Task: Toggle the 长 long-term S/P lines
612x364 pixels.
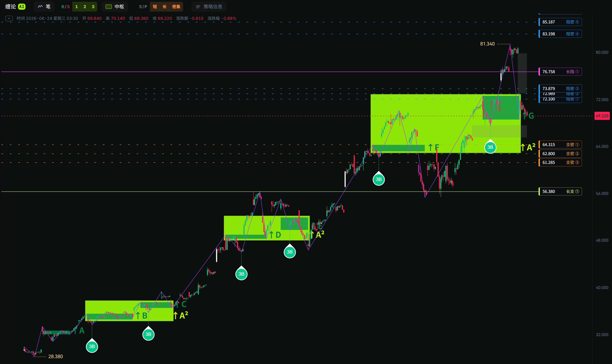Action: (x=165, y=7)
